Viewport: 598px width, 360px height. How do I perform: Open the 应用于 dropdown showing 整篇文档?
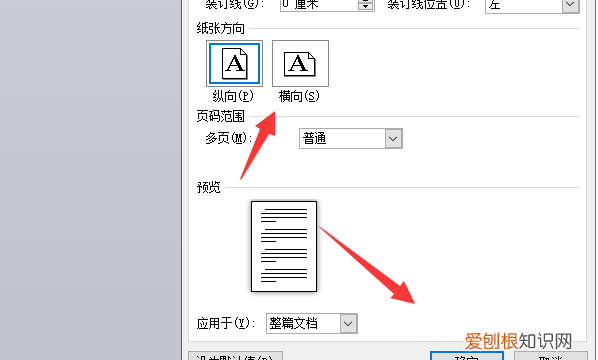(312, 323)
